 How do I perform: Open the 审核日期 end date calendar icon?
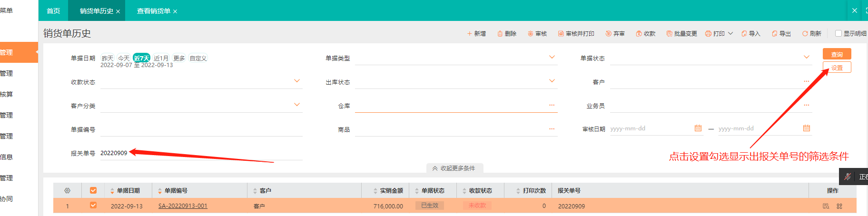807,128
